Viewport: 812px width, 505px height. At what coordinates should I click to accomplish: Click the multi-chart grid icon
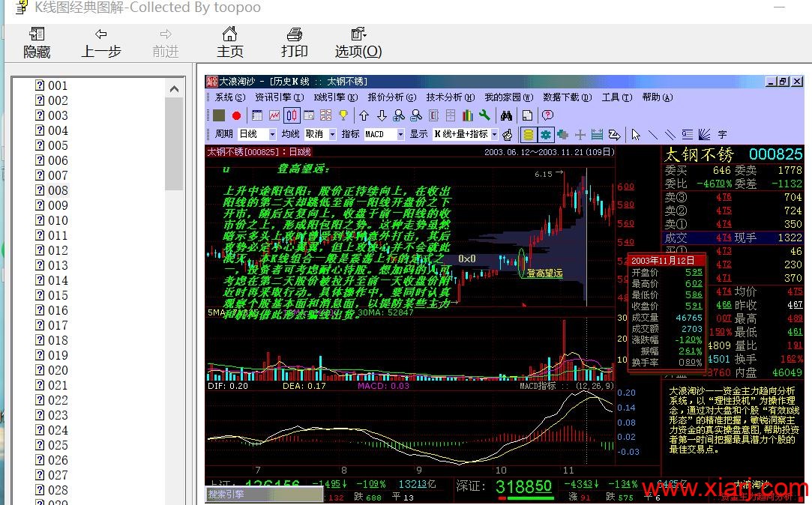(325, 115)
